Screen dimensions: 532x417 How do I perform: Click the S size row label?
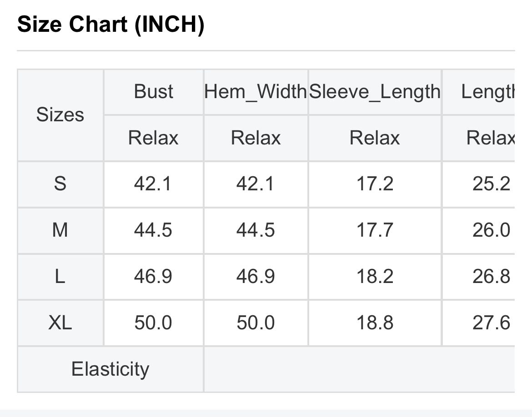click(x=60, y=184)
